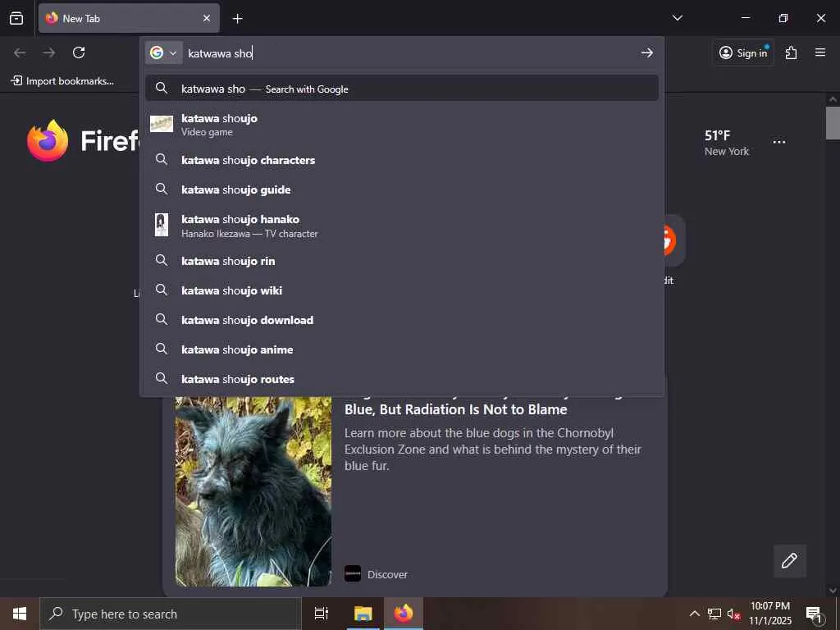Screen dimensions: 840x630
Task: Close the New Tab tab
Action: (x=207, y=18)
